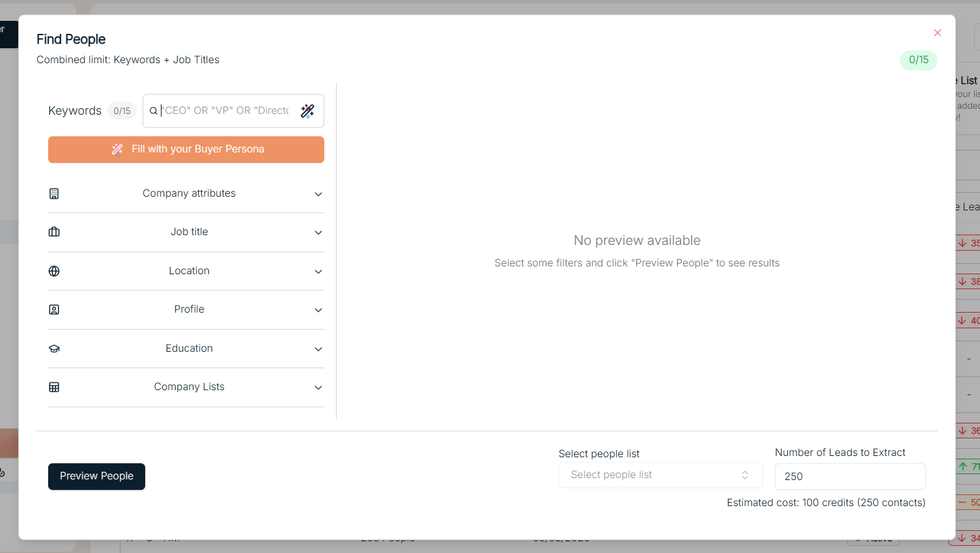Click the Number of Leads to Extract field
Image resolution: width=980 pixels, height=553 pixels.
(x=850, y=476)
